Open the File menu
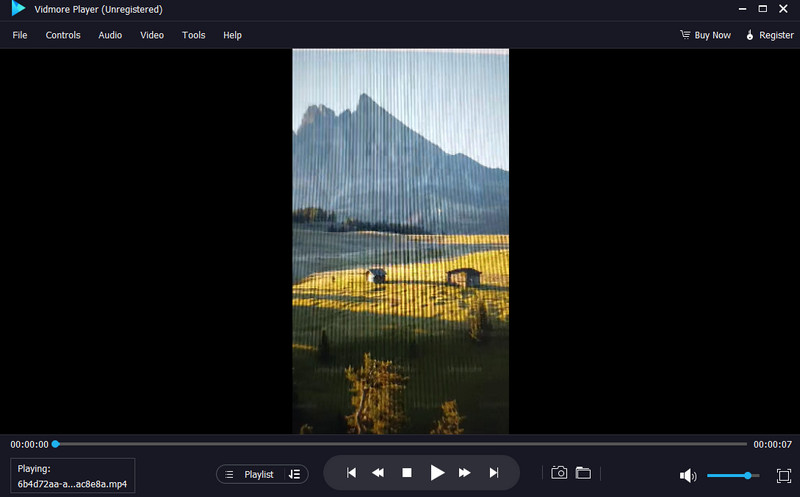 tap(20, 35)
